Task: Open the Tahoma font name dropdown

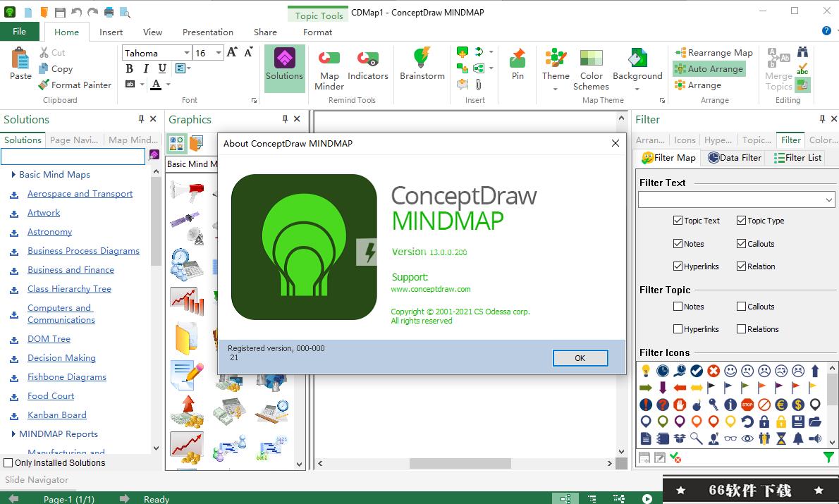Action: [x=187, y=53]
